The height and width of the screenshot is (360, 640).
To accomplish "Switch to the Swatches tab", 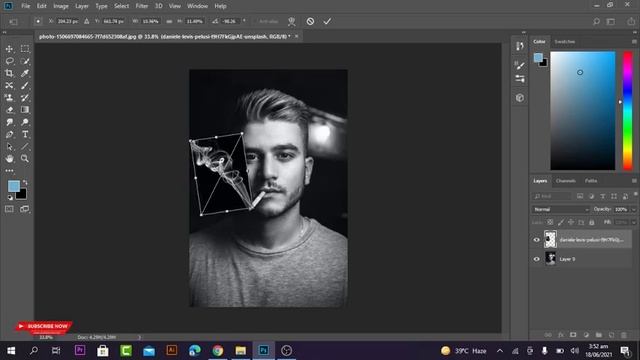I will coord(565,42).
